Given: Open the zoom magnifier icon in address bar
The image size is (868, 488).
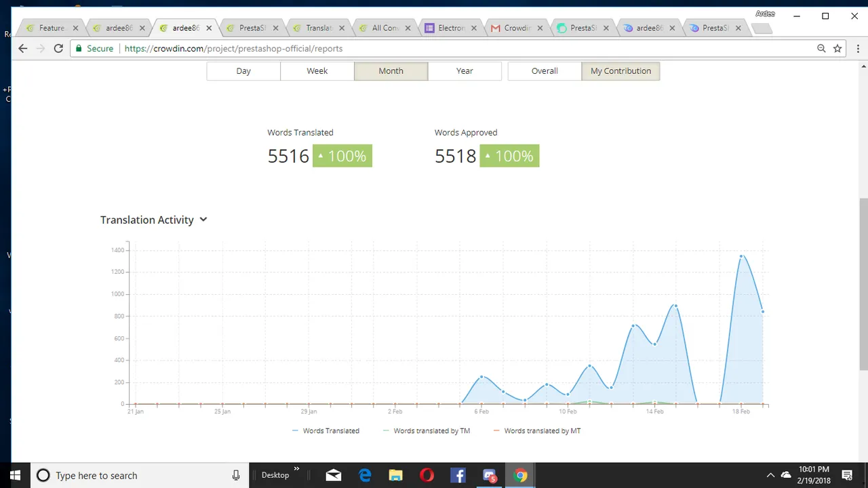Looking at the screenshot, I should pyautogui.click(x=821, y=48).
